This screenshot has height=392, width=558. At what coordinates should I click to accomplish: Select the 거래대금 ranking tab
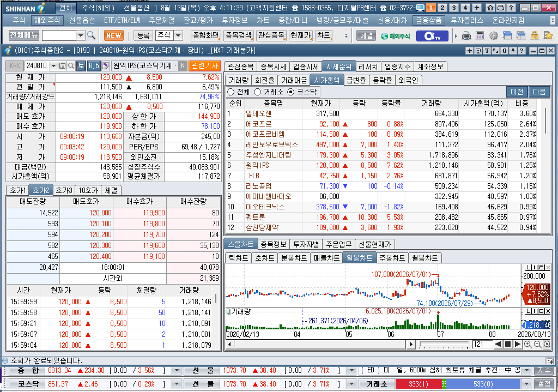pyautogui.click(x=294, y=81)
